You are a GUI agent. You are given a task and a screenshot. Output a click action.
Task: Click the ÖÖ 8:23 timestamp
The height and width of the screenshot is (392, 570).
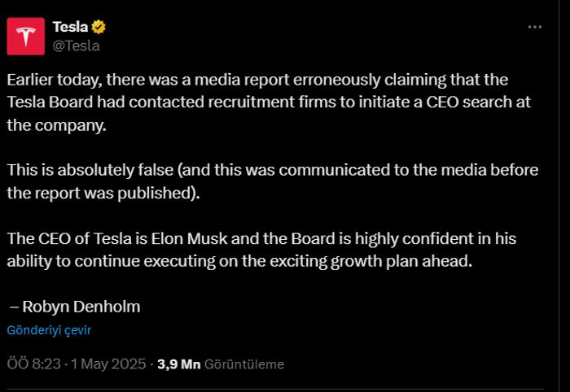click(x=34, y=364)
